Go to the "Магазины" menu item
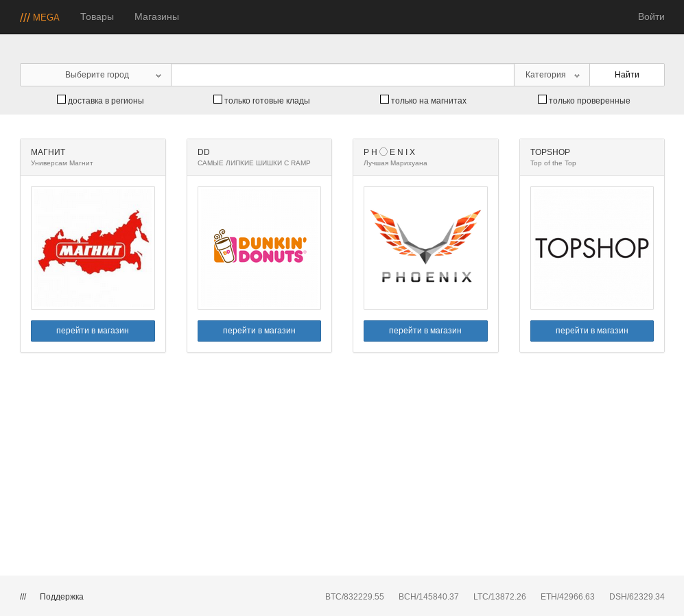The height and width of the screenshot is (616, 684). point(156,17)
